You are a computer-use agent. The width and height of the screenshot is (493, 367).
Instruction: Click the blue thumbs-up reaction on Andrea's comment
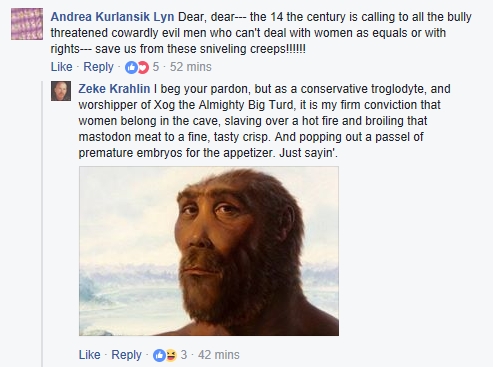[x=131, y=67]
